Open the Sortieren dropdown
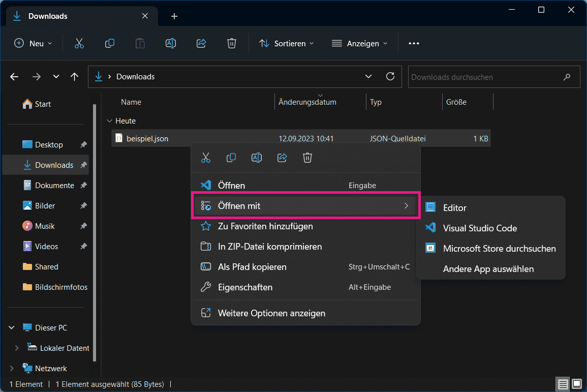587x392 pixels. pyautogui.click(x=287, y=44)
